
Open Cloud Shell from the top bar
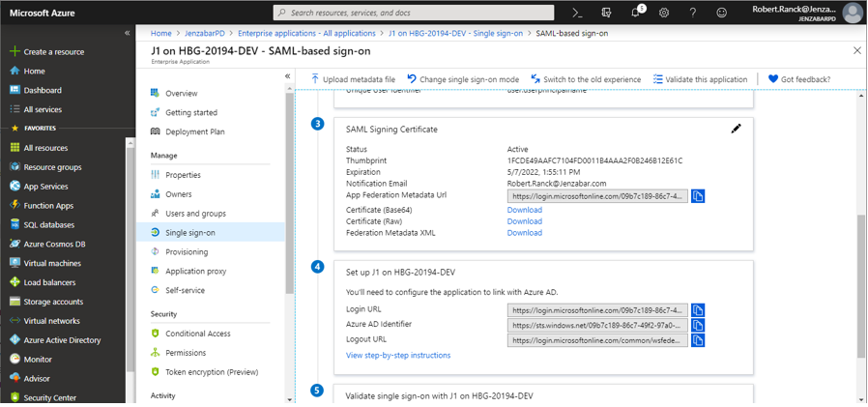pyautogui.click(x=577, y=13)
